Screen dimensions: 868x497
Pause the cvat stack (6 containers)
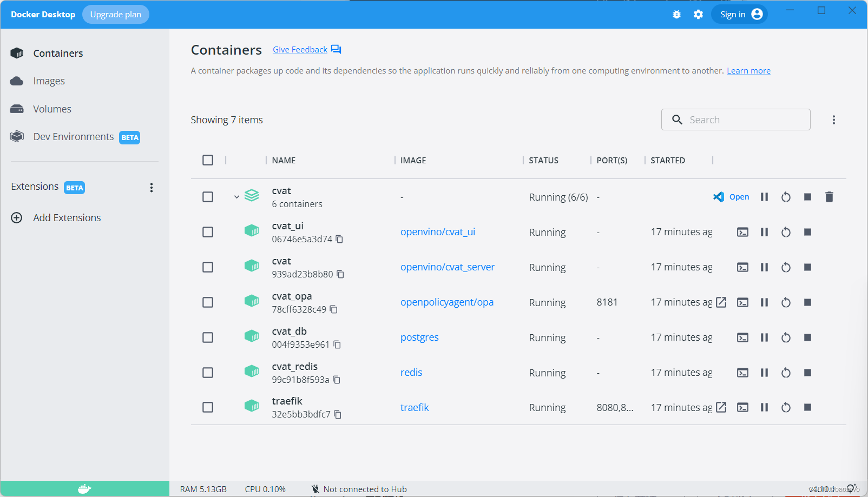pyautogui.click(x=764, y=197)
